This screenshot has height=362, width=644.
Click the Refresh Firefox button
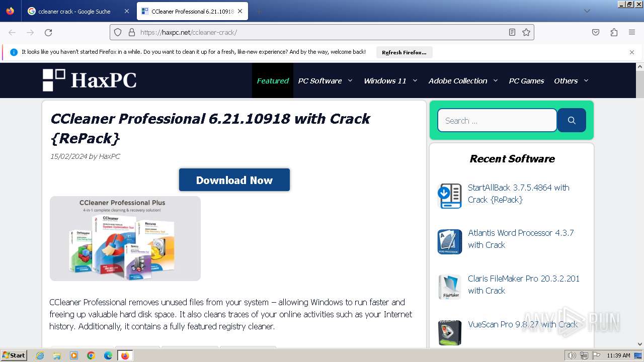coord(404,52)
